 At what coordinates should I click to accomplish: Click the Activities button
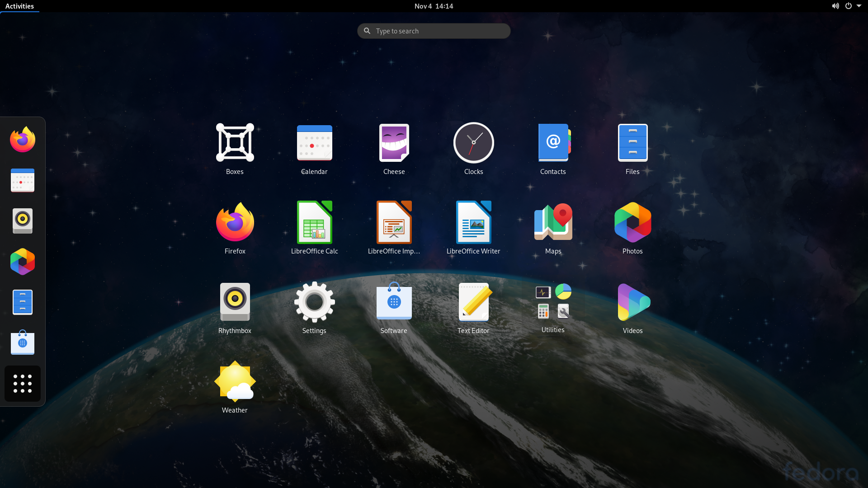pyautogui.click(x=19, y=6)
